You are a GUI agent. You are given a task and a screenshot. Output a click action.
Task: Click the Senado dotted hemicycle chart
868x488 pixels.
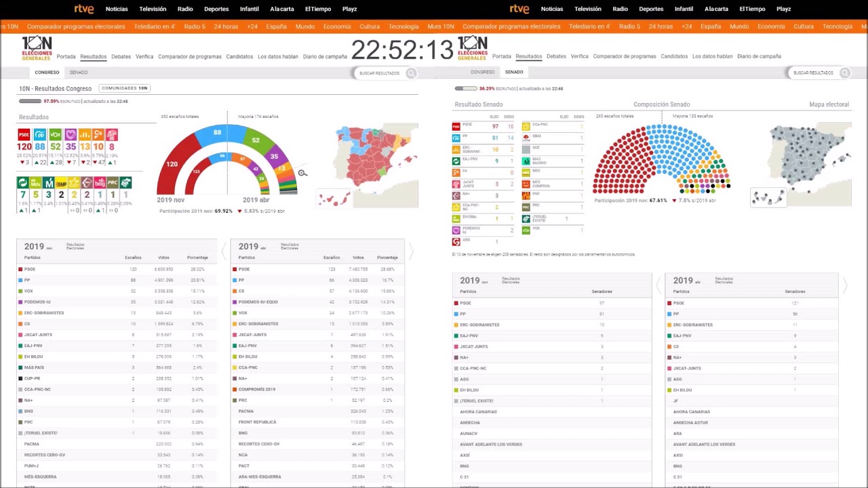tap(662, 159)
